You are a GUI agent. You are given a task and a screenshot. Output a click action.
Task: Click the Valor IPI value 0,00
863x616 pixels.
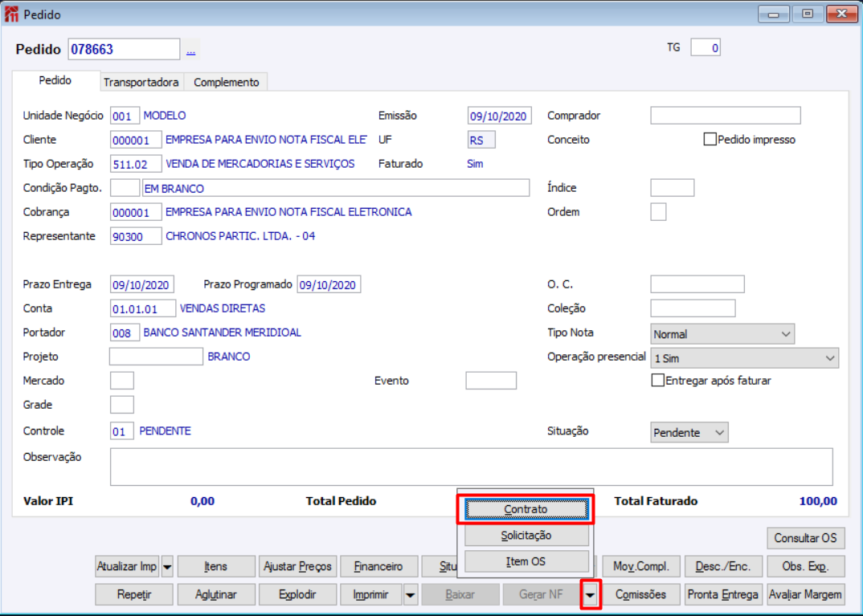coord(202,501)
